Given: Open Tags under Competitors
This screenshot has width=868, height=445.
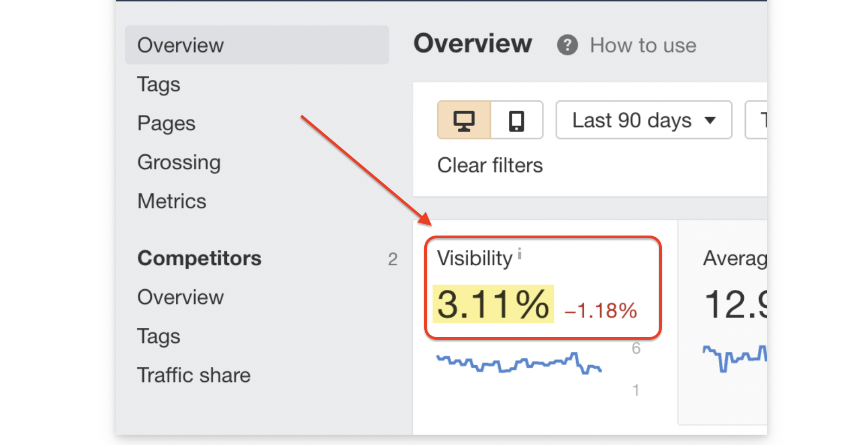Looking at the screenshot, I should point(158,336).
